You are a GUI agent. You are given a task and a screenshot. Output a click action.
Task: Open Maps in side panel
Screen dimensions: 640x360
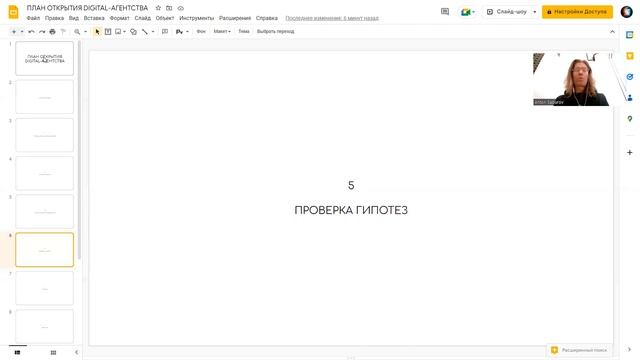pyautogui.click(x=630, y=119)
